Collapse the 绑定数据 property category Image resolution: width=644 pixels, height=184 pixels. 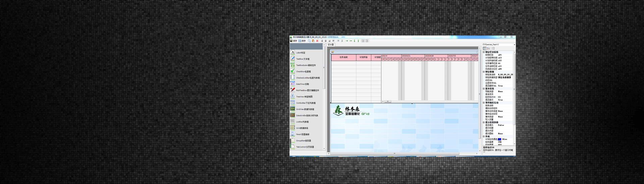coord(484,72)
